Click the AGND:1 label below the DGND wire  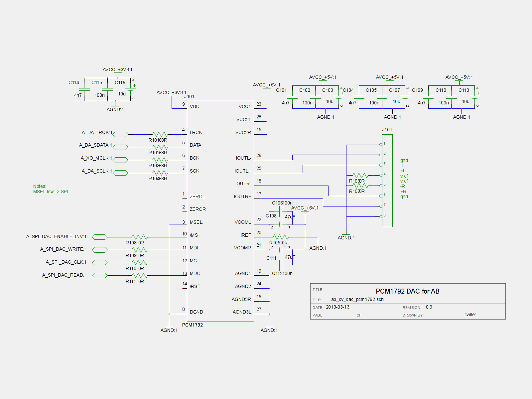pyautogui.click(x=169, y=330)
